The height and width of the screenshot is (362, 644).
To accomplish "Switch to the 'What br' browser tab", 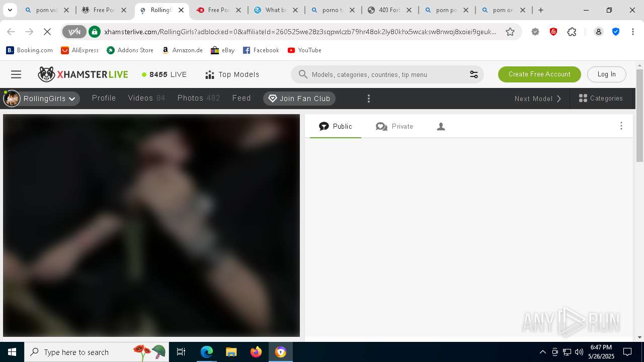I will coord(276,10).
